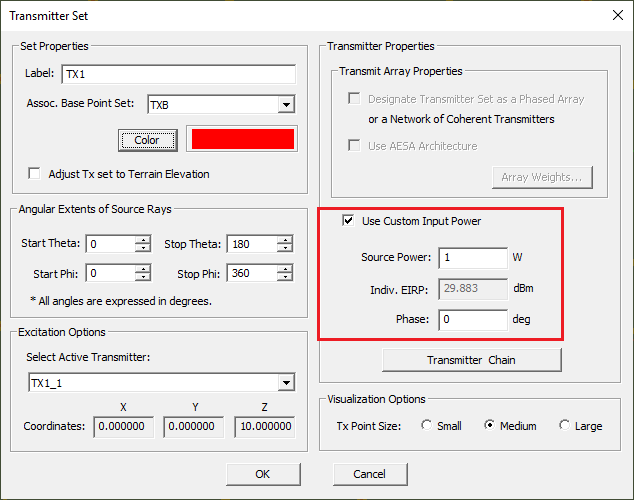This screenshot has height=500, width=634.
Task: Focus the Source Power input field
Action: click(x=472, y=257)
